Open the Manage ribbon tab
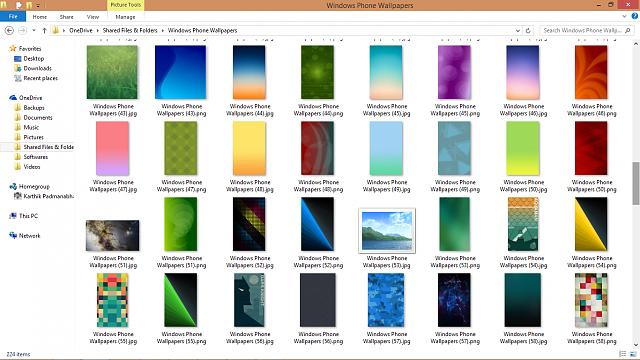The height and width of the screenshot is (360, 640). coord(125,17)
